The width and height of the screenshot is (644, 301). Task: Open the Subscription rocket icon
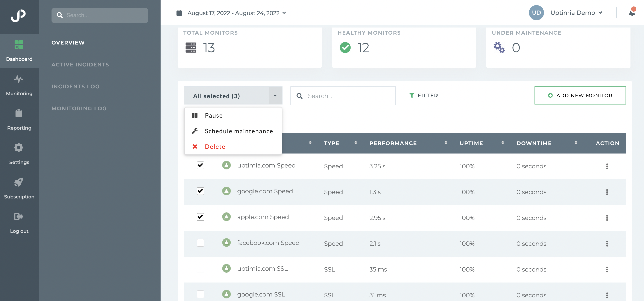[x=19, y=182]
